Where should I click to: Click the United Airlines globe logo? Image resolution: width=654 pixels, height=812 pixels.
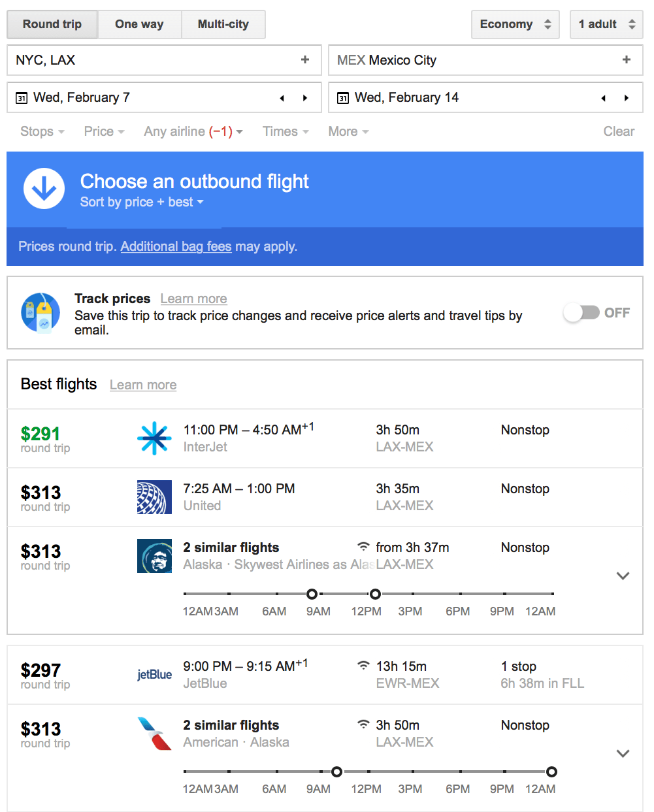[x=154, y=497]
